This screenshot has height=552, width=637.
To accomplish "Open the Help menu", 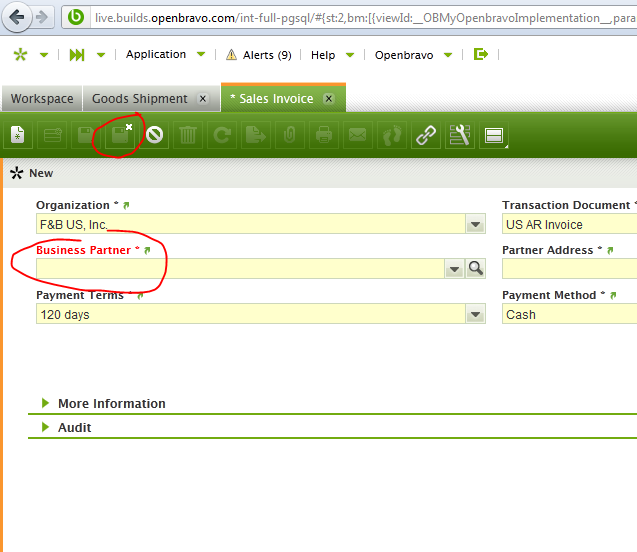I will click(x=323, y=55).
